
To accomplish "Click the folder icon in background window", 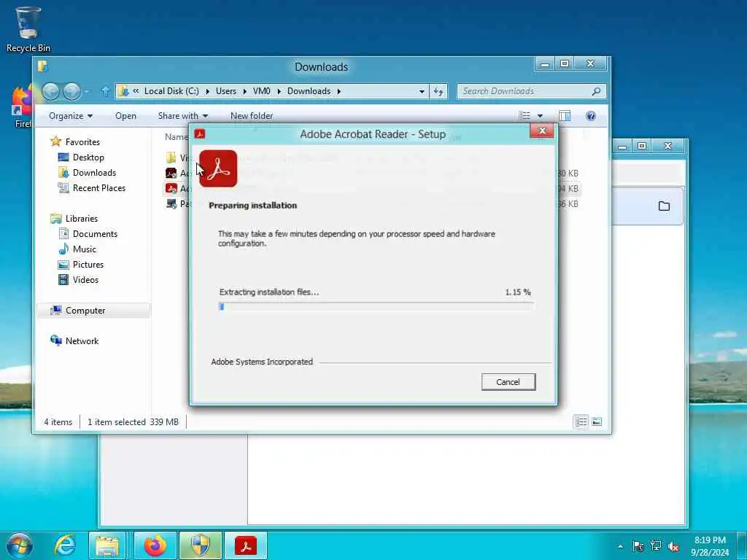I will (x=664, y=206).
